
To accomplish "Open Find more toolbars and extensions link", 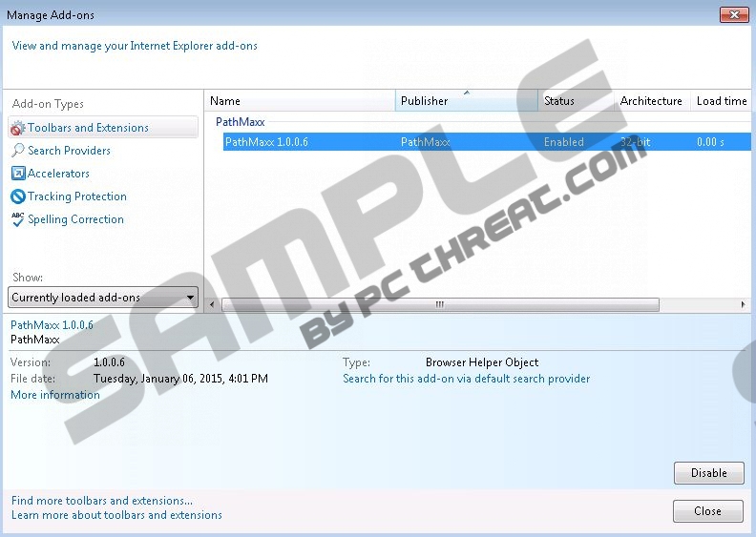I will coord(102,501).
